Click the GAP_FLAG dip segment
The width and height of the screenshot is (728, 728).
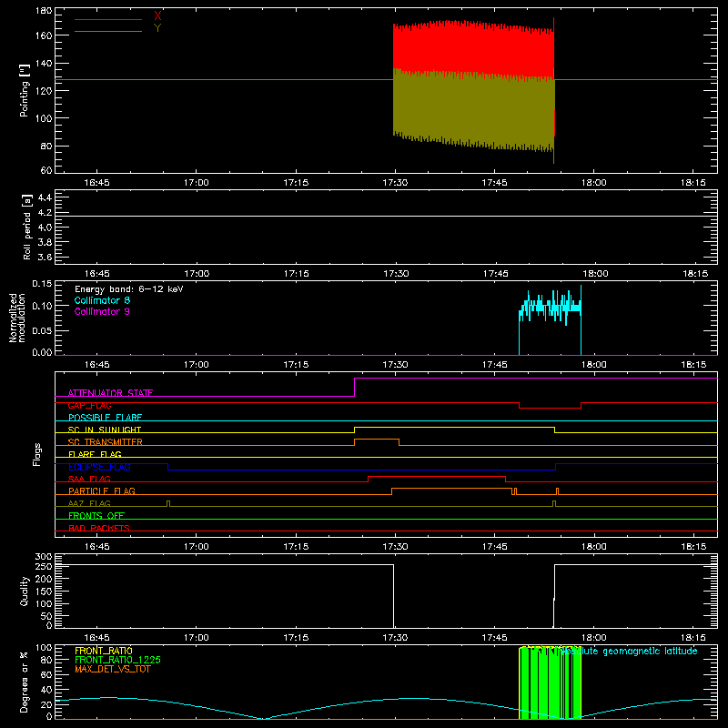pos(551,408)
